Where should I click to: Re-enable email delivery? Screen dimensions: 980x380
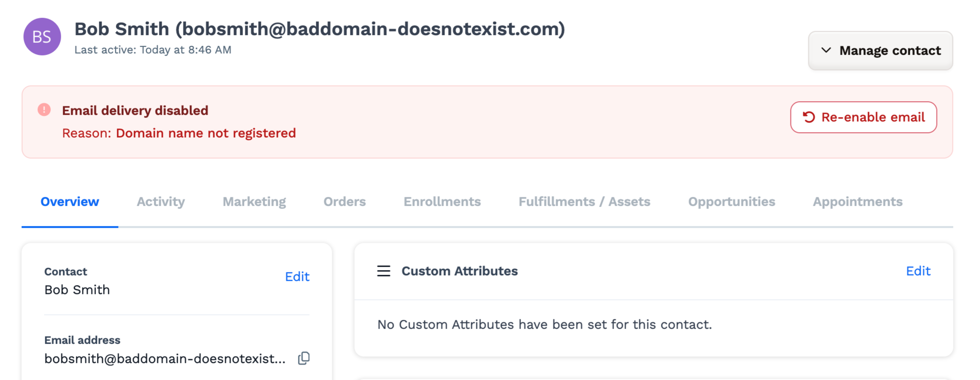pos(864,117)
